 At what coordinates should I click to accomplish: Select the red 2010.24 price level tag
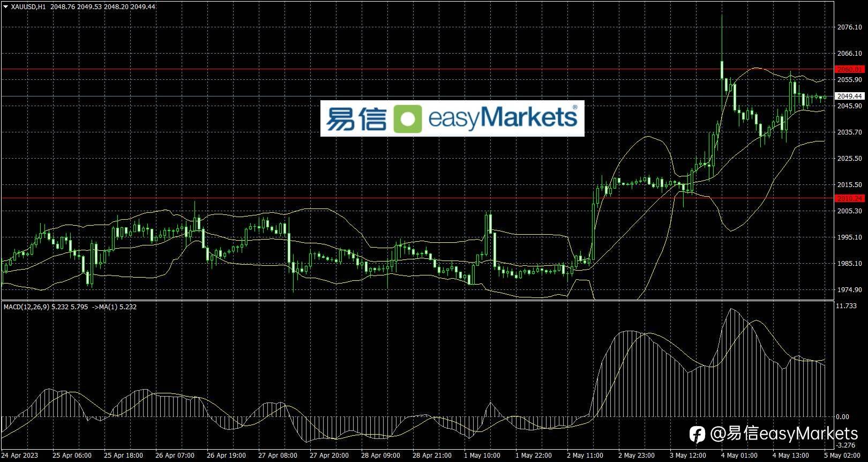850,198
